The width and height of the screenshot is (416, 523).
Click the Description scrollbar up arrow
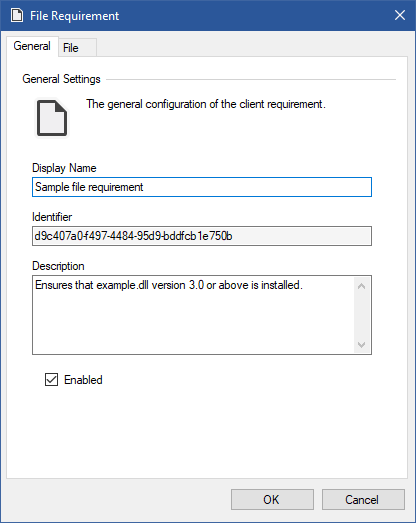pyautogui.click(x=362, y=286)
